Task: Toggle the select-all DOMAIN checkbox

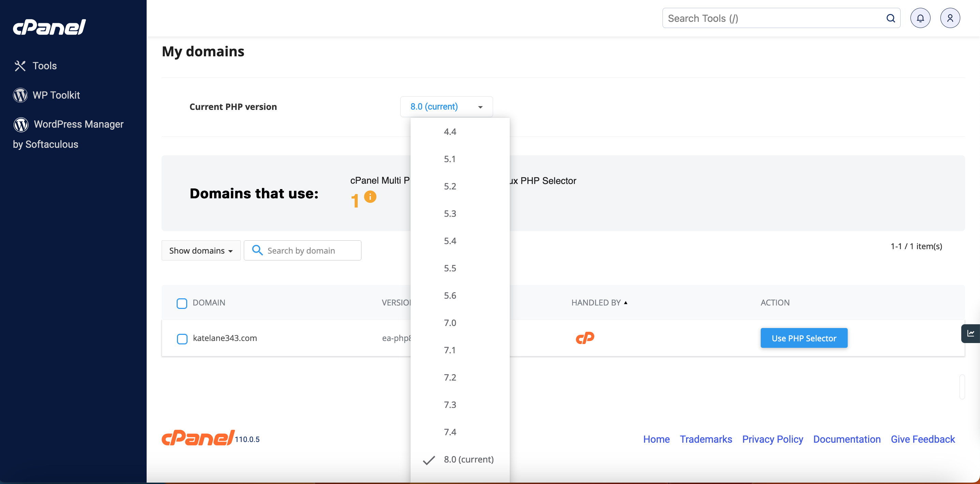Action: [182, 303]
